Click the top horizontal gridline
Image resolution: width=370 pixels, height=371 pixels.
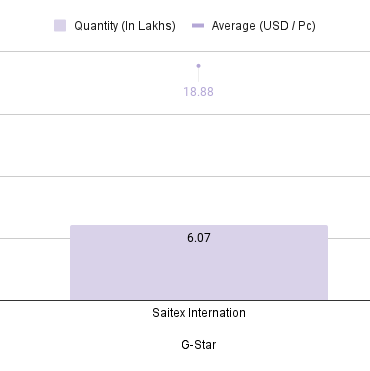(x=185, y=51)
